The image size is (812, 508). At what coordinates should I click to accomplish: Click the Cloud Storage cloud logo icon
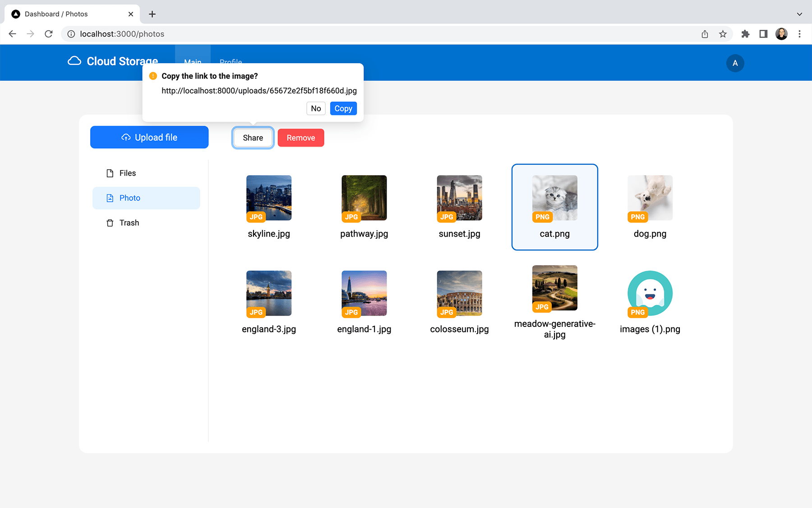pos(74,61)
